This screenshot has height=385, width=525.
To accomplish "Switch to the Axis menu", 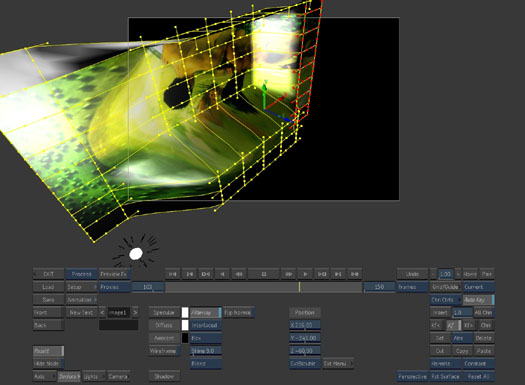I will click(x=44, y=377).
